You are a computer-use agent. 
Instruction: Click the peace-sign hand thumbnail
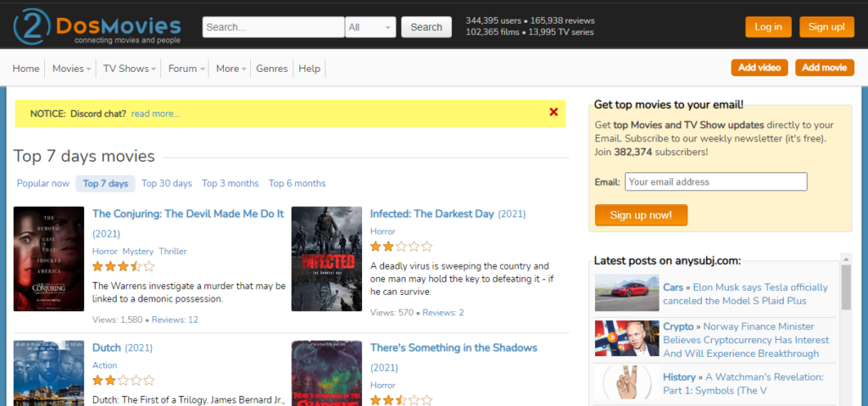click(x=627, y=382)
